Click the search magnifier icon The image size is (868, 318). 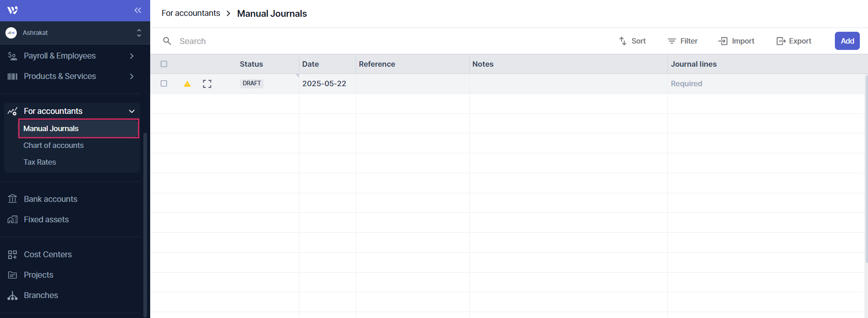click(167, 41)
